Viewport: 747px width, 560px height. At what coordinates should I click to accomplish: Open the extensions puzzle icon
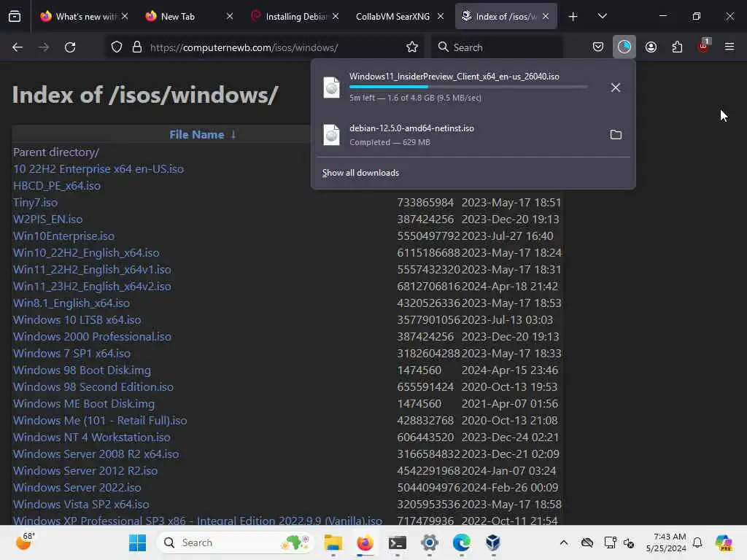coord(677,47)
